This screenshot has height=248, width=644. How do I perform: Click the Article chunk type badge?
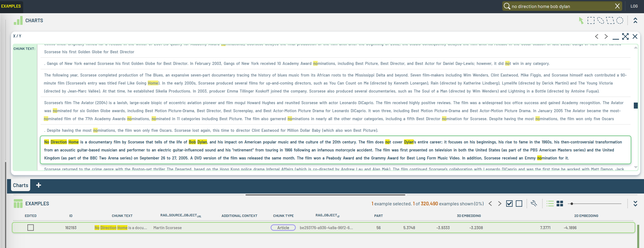283,227
